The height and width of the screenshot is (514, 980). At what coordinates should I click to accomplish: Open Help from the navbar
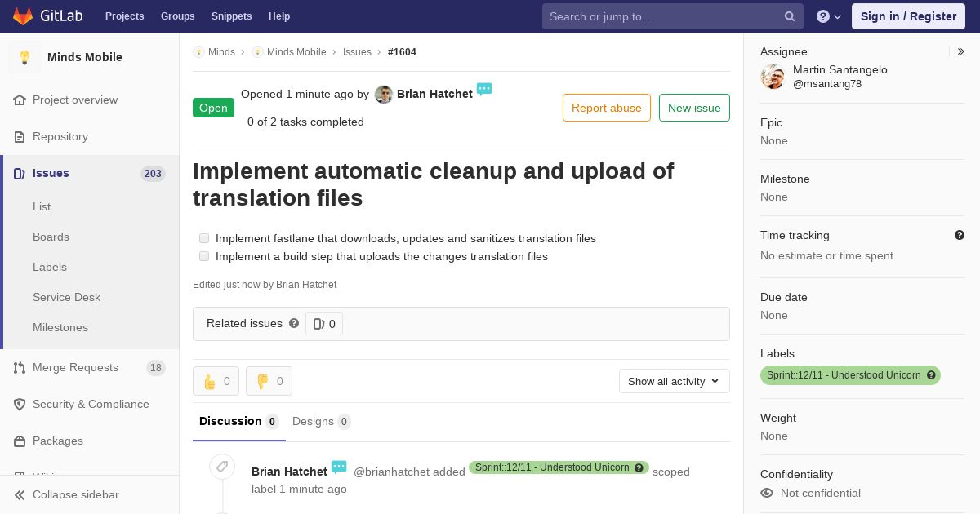point(279,16)
